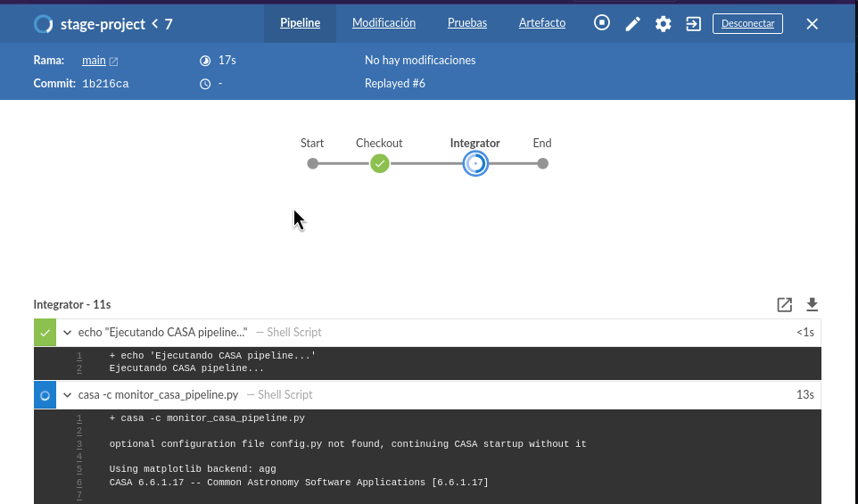Collapse the echo shell script step
The height and width of the screenshot is (504, 858).
click(x=67, y=333)
